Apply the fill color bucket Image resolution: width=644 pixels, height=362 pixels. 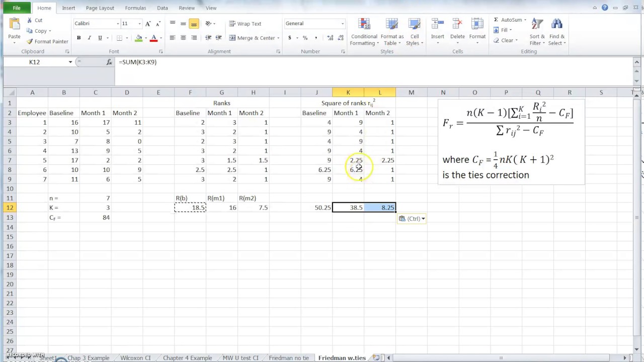[139, 38]
